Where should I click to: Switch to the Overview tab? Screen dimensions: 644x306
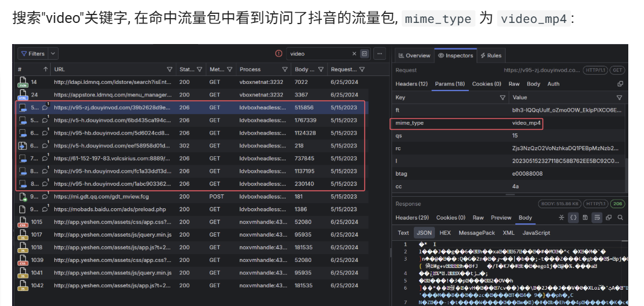[x=414, y=56]
